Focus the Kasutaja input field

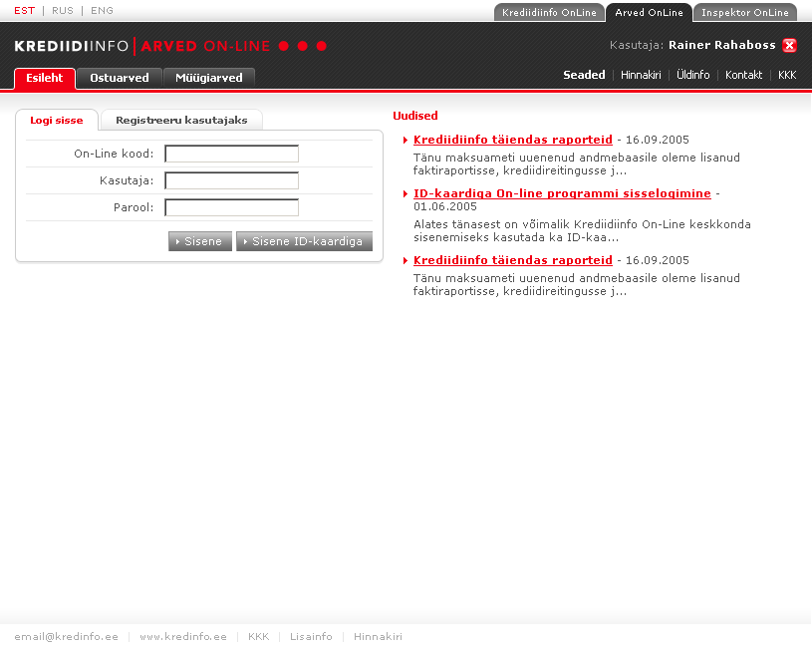(231, 180)
